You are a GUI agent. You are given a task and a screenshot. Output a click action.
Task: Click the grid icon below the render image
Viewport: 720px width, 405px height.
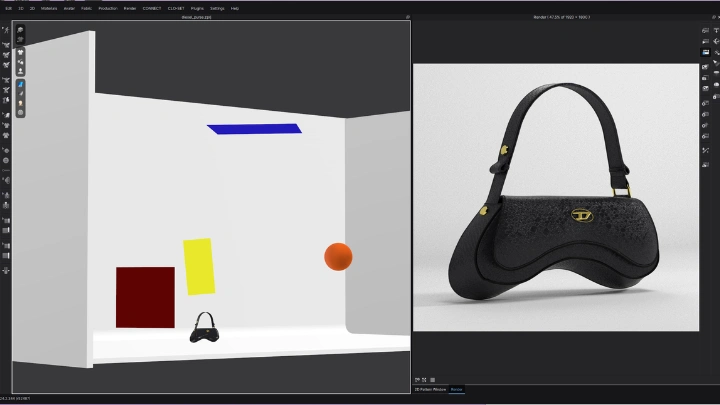click(433, 380)
